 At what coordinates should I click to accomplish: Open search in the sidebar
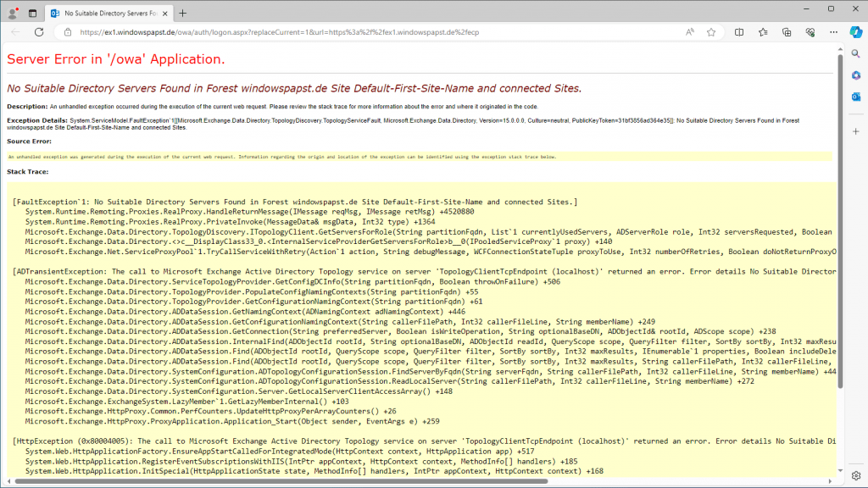[855, 53]
